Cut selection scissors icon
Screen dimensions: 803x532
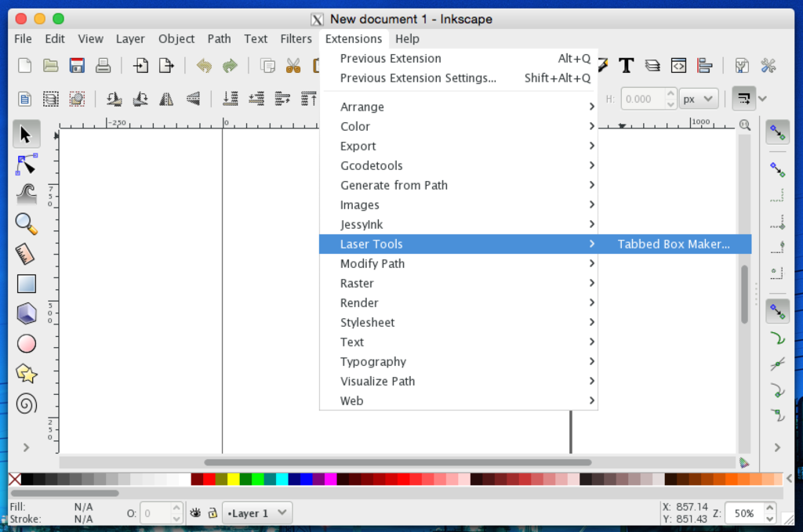point(293,66)
